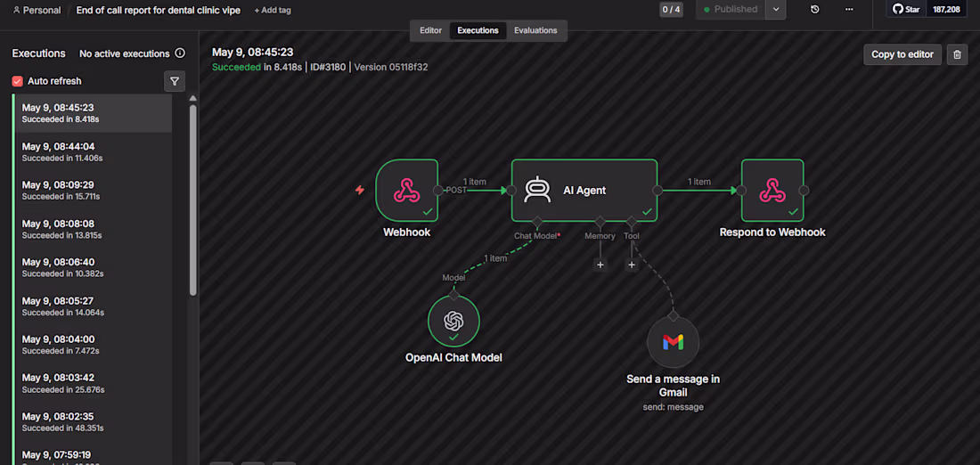This screenshot has height=465, width=980.
Task: Open the AI Agent node
Action: click(584, 190)
